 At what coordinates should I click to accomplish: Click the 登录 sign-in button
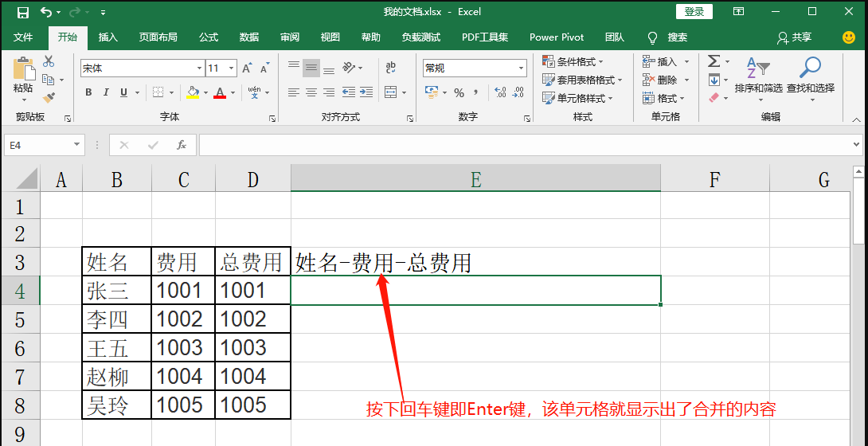point(694,11)
